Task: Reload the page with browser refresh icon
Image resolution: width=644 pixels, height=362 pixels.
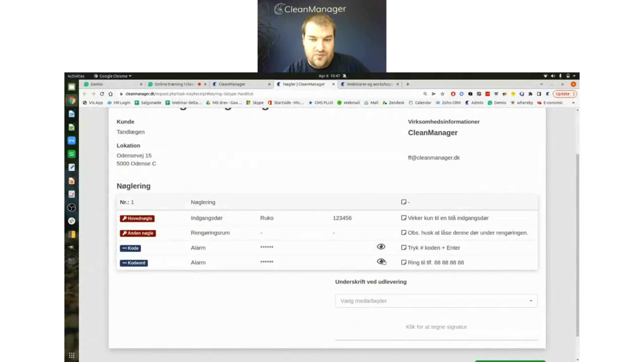Action: pyautogui.click(x=102, y=94)
